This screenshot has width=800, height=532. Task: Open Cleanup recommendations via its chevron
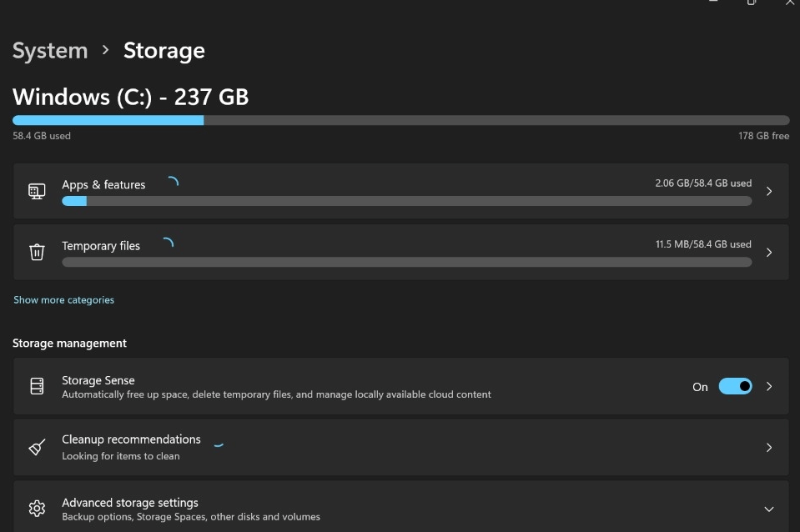click(769, 447)
